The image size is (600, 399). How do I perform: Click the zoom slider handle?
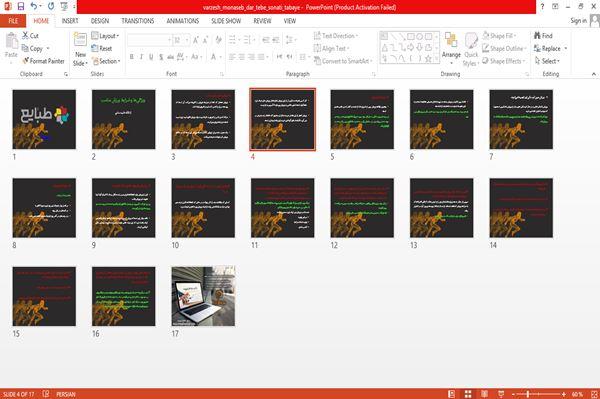528,394
